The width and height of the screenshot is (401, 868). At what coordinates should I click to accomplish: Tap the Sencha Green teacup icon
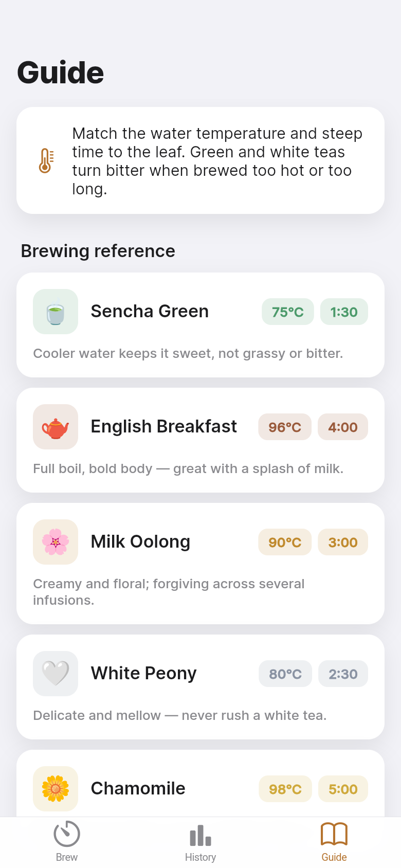(x=56, y=312)
